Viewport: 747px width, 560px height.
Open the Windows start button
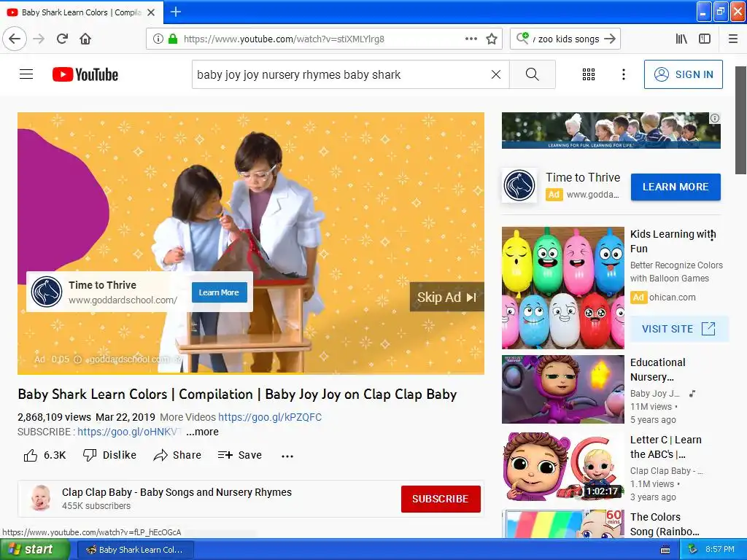(35, 550)
